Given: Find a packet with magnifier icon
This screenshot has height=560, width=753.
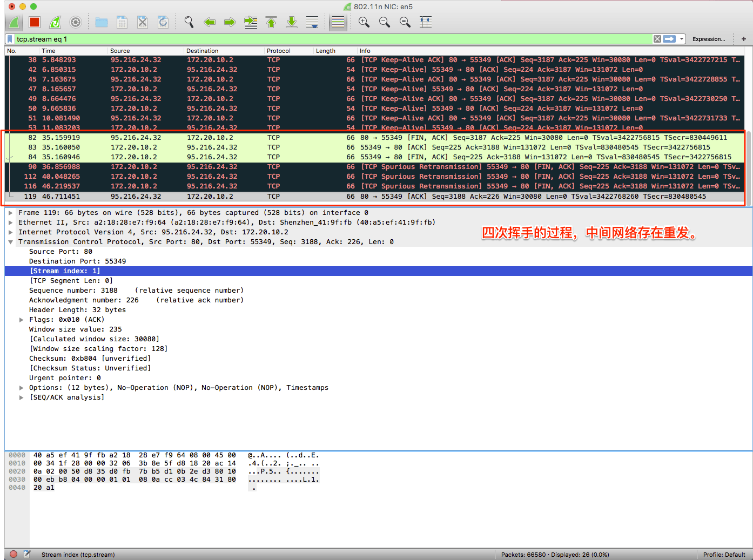Looking at the screenshot, I should 189,22.
